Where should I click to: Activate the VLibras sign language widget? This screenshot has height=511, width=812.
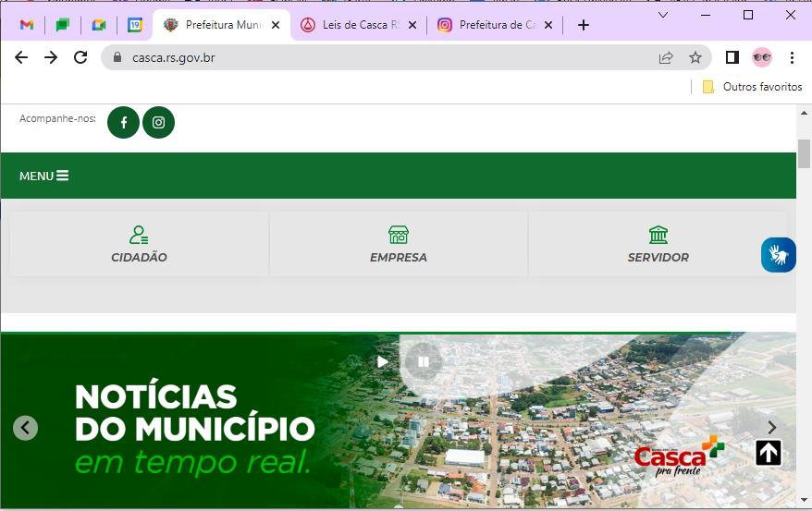tap(779, 254)
